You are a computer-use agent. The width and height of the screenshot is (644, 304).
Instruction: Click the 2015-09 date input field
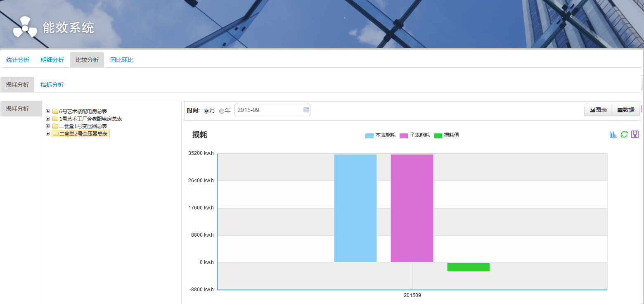coord(268,110)
